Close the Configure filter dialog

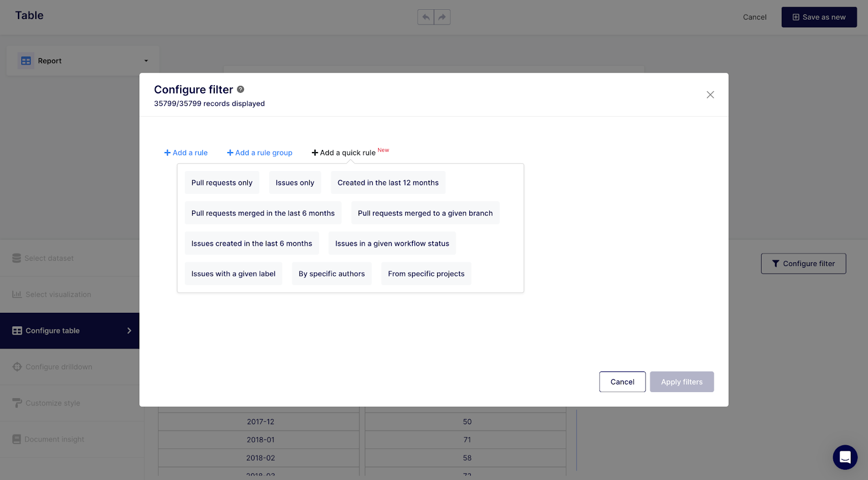coord(710,94)
